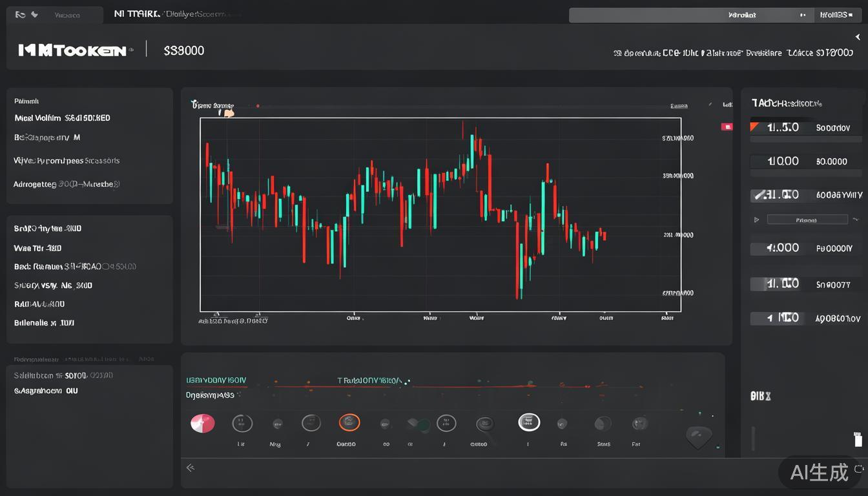Click the $3,000 price label

click(x=183, y=50)
